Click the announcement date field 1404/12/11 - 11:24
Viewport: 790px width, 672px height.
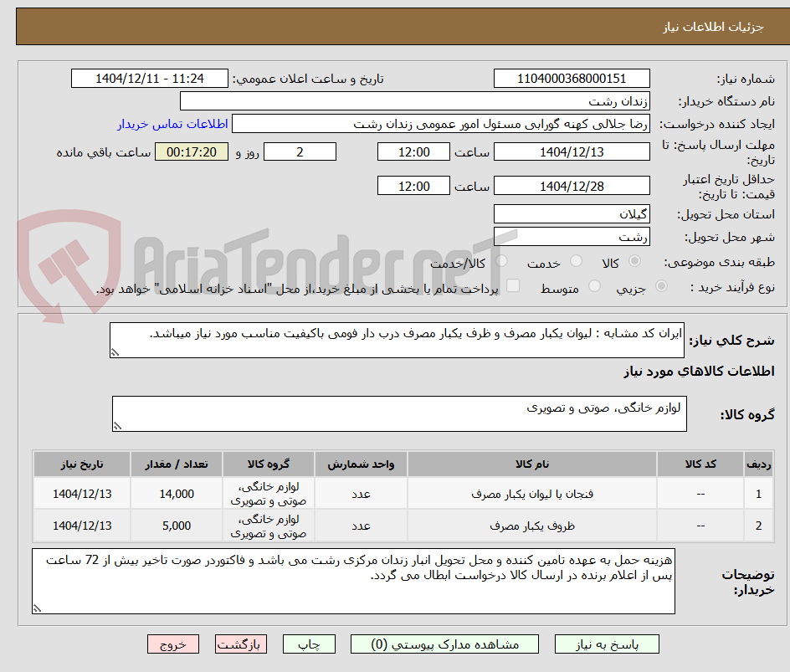150,79
